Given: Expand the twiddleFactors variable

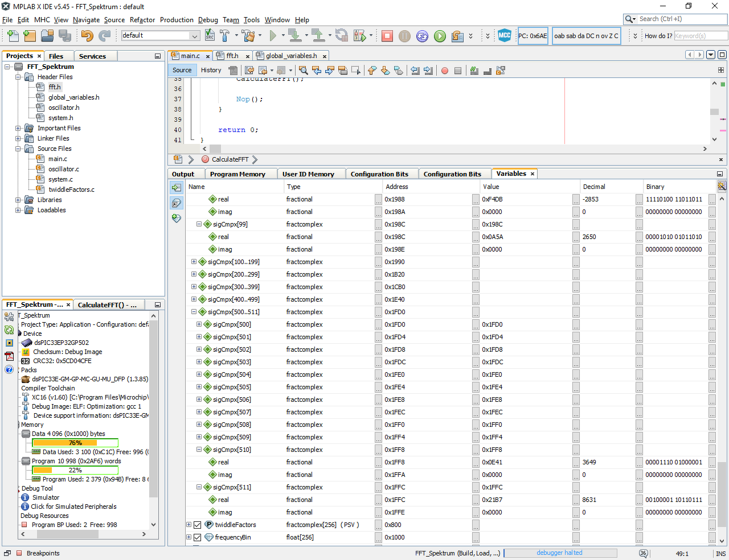Looking at the screenshot, I should 189,525.
